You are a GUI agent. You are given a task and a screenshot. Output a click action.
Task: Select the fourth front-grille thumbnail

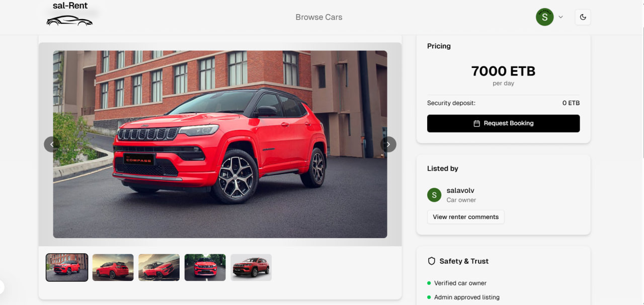(x=205, y=267)
